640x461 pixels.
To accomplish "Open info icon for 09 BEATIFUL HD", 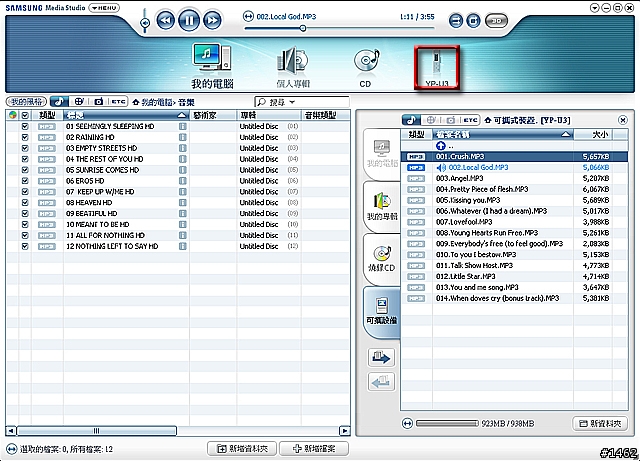I will [182, 214].
